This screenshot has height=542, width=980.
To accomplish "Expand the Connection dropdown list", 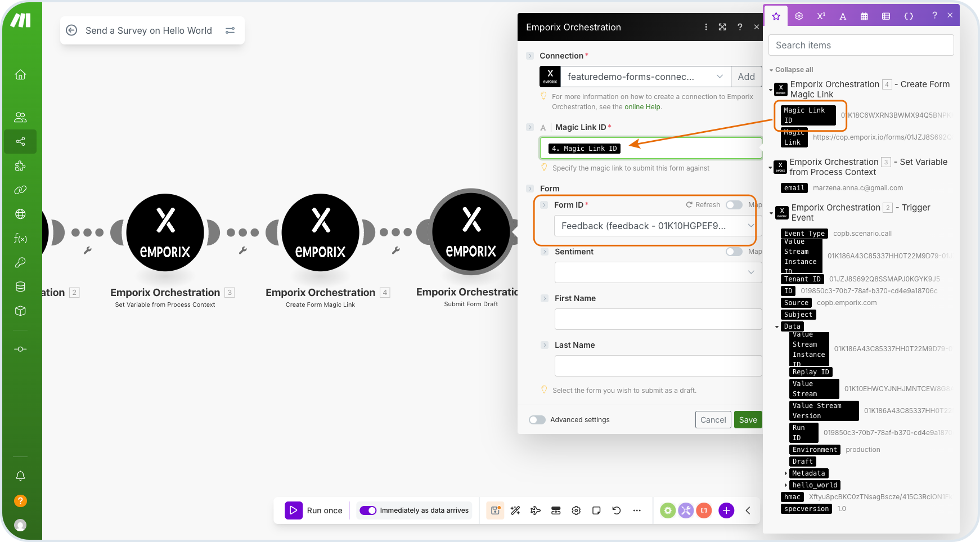I will [720, 77].
